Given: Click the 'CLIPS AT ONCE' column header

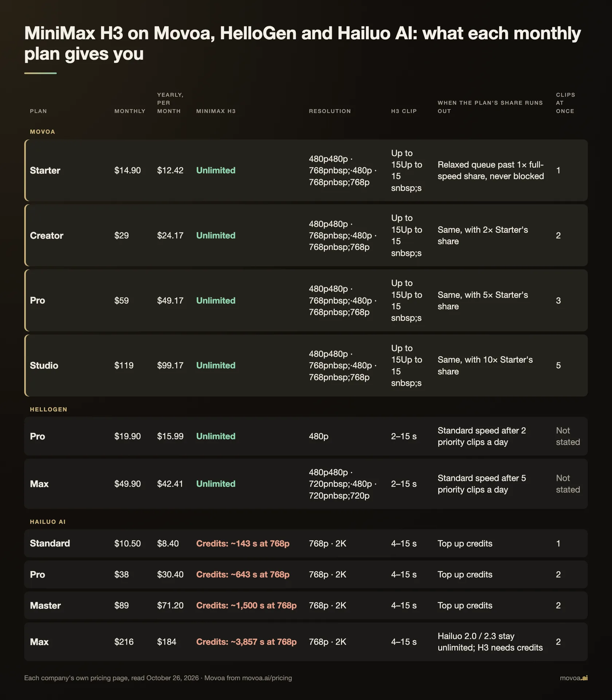Looking at the screenshot, I should (x=565, y=103).
